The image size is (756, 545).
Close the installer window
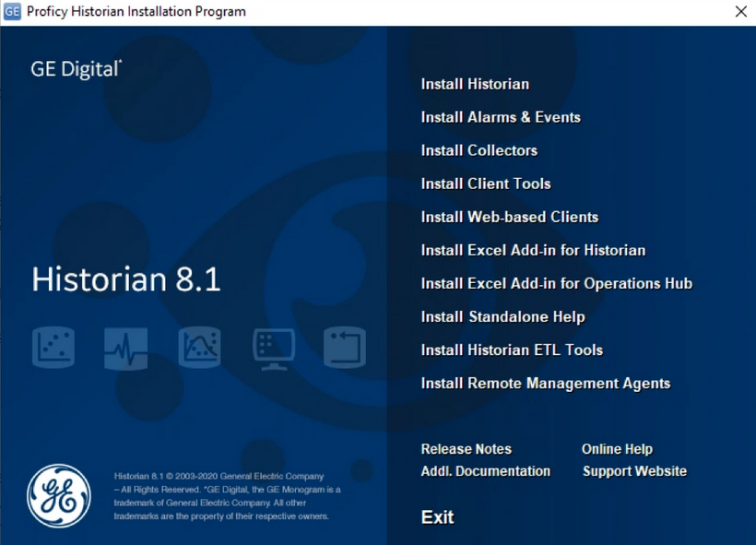(x=740, y=12)
